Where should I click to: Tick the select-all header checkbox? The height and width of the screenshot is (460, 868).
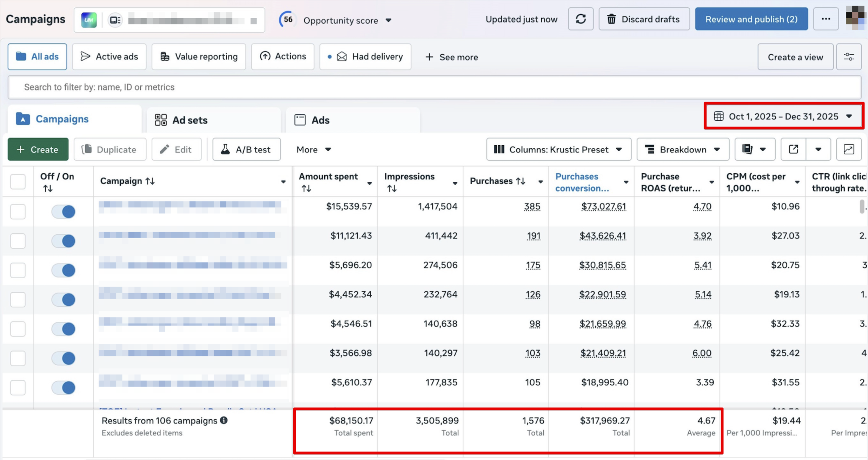pos(18,182)
